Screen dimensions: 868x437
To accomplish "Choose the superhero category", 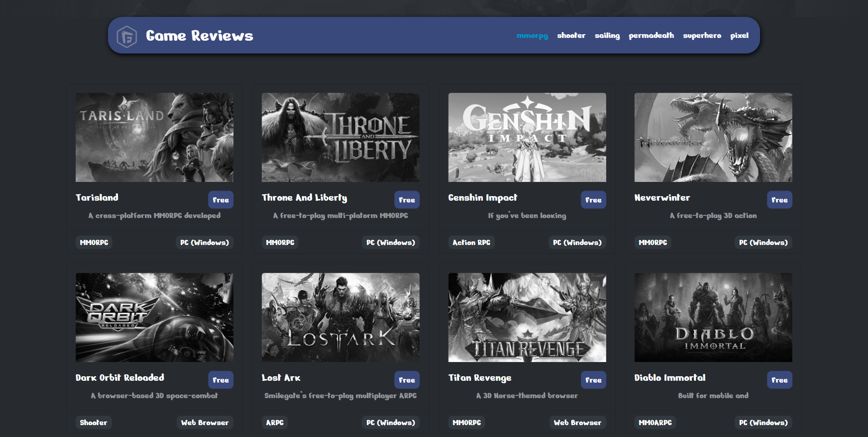I will coord(702,35).
